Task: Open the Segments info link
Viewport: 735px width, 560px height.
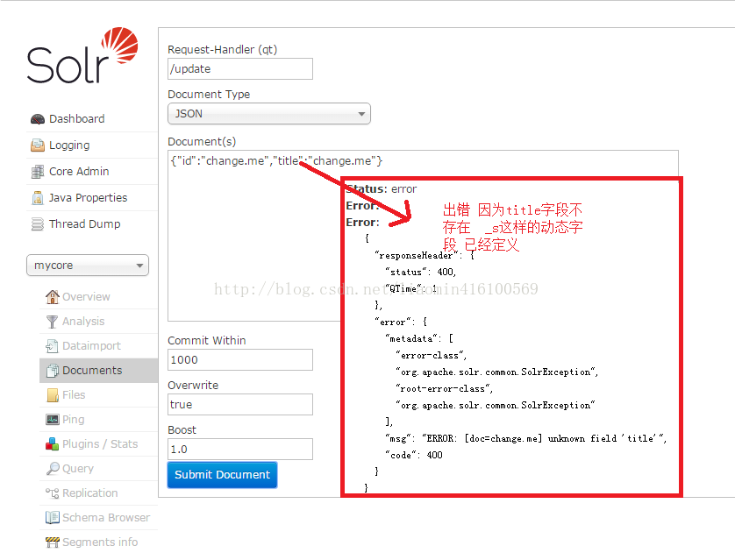Action: (100, 542)
